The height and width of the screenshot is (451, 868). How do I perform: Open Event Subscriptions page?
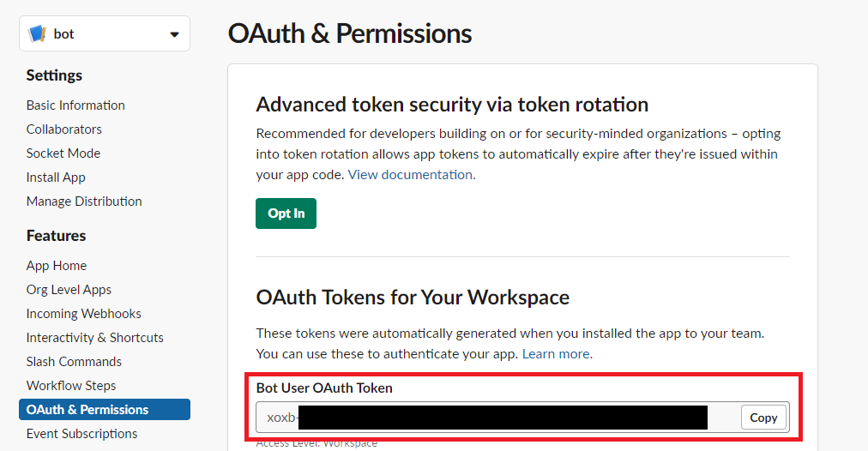(x=81, y=434)
